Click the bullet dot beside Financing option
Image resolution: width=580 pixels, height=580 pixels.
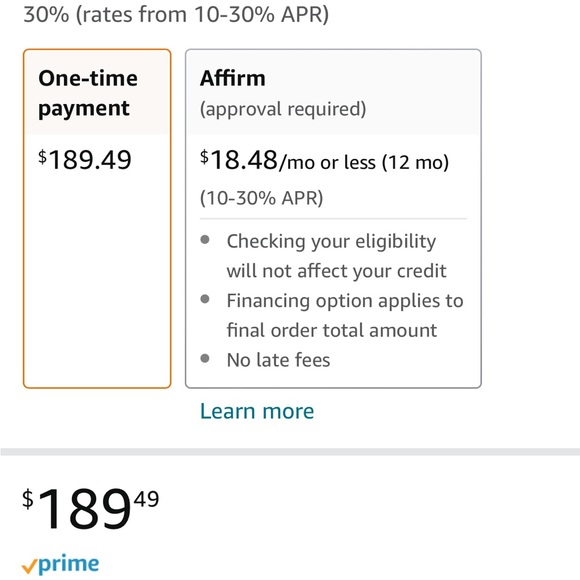coord(205,299)
